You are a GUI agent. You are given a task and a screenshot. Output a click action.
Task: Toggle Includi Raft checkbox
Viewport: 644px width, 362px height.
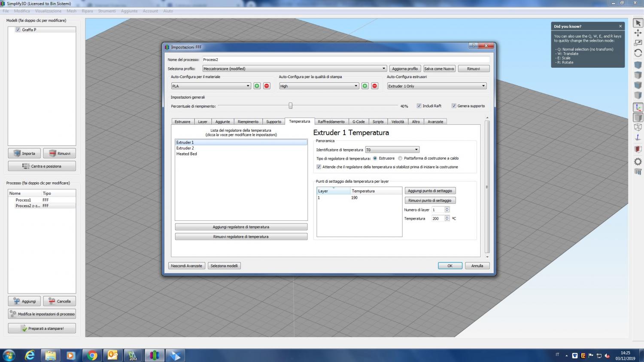pos(419,106)
